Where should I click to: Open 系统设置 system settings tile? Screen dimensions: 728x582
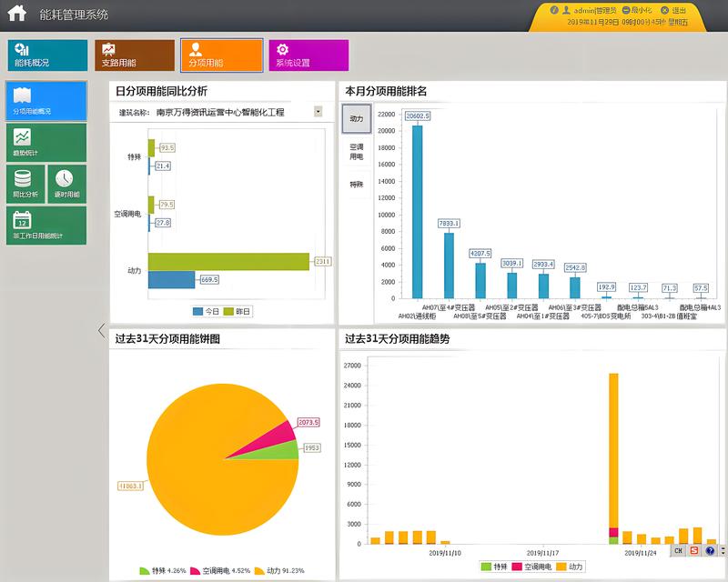click(x=307, y=55)
